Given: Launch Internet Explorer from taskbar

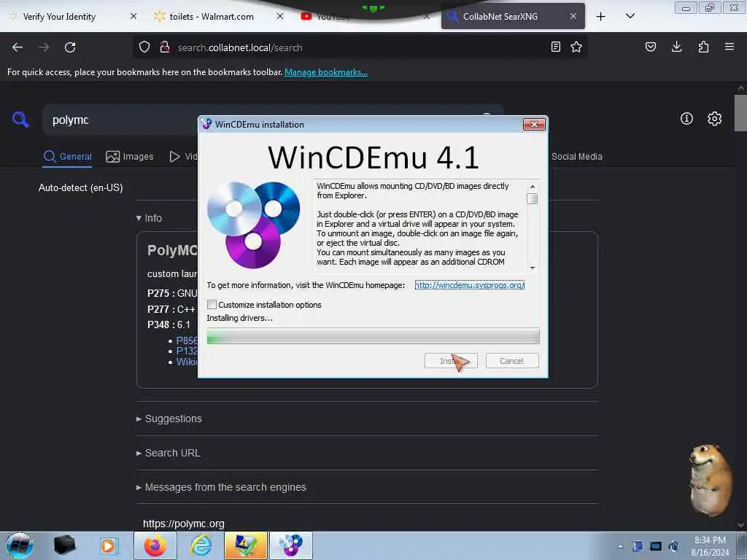Looking at the screenshot, I should tap(201, 545).
